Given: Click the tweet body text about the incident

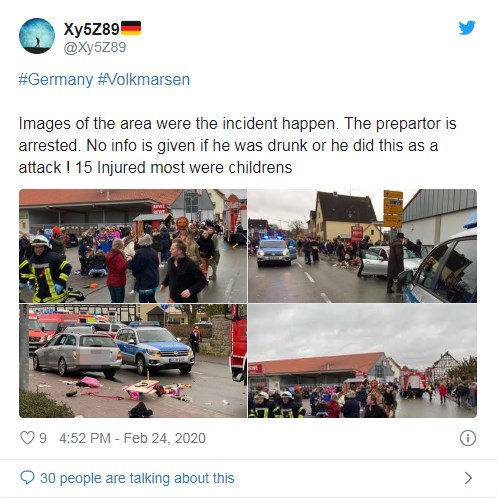Looking at the screenshot, I should (x=237, y=145).
